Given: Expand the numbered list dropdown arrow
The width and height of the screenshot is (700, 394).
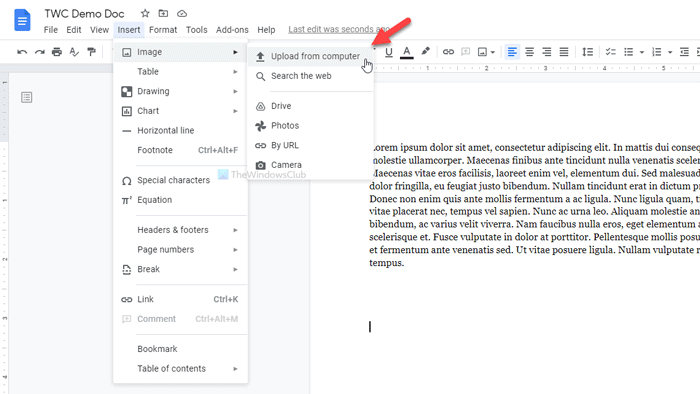Looking at the screenshot, I should 670,52.
